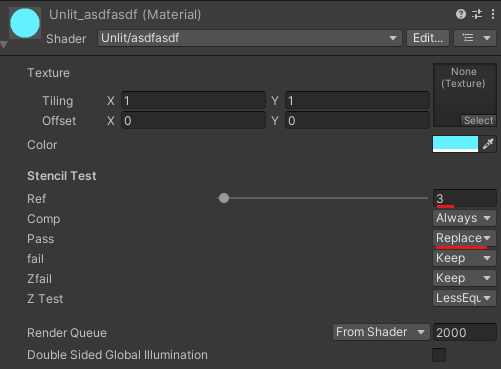Open the Zfail Keep dropdown
Image resolution: width=501 pixels, height=369 pixels.
click(464, 278)
